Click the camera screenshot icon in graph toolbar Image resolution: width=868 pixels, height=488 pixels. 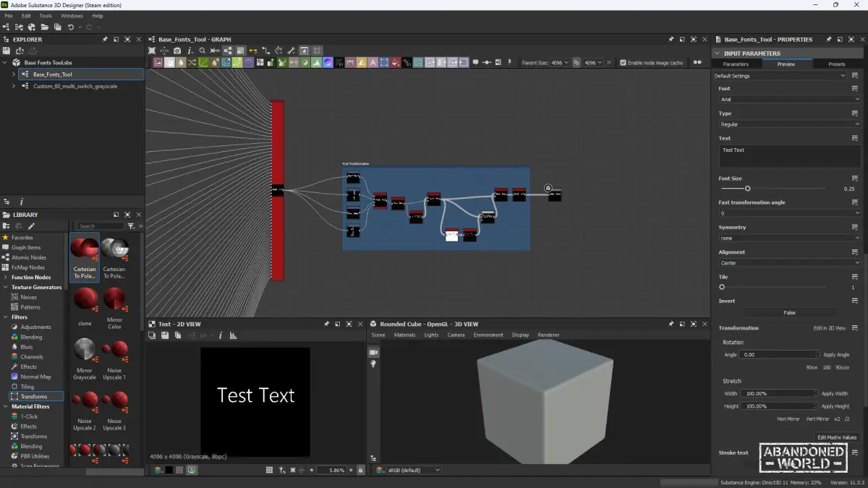click(x=176, y=51)
